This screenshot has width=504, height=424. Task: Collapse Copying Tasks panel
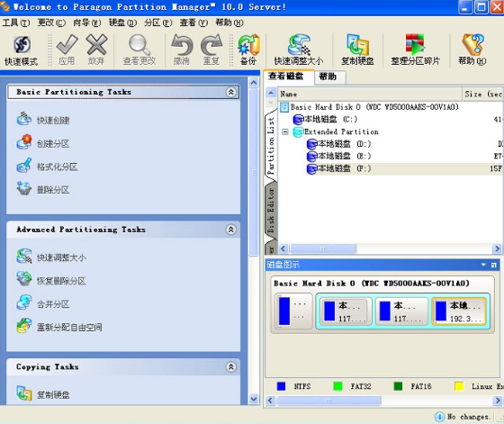coord(230,366)
